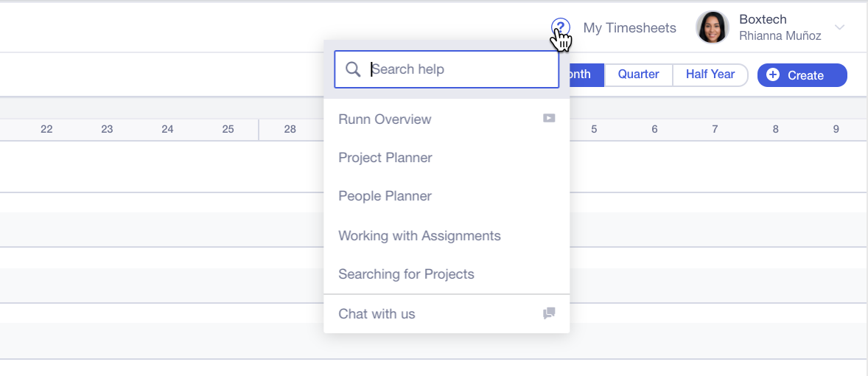868x376 pixels.
Task: Click the help question mark icon
Action: click(560, 28)
